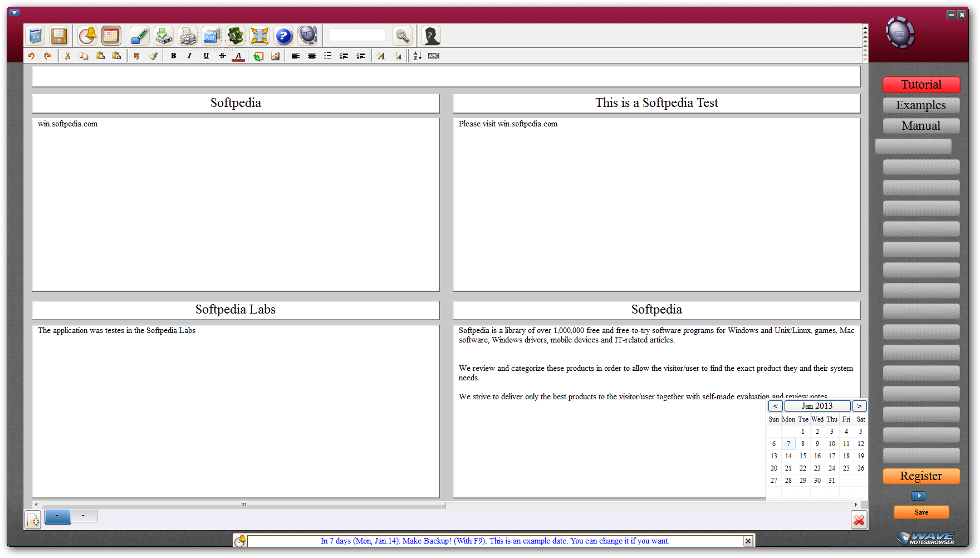
Task: Click the green arrow download/import icon
Action: [163, 36]
